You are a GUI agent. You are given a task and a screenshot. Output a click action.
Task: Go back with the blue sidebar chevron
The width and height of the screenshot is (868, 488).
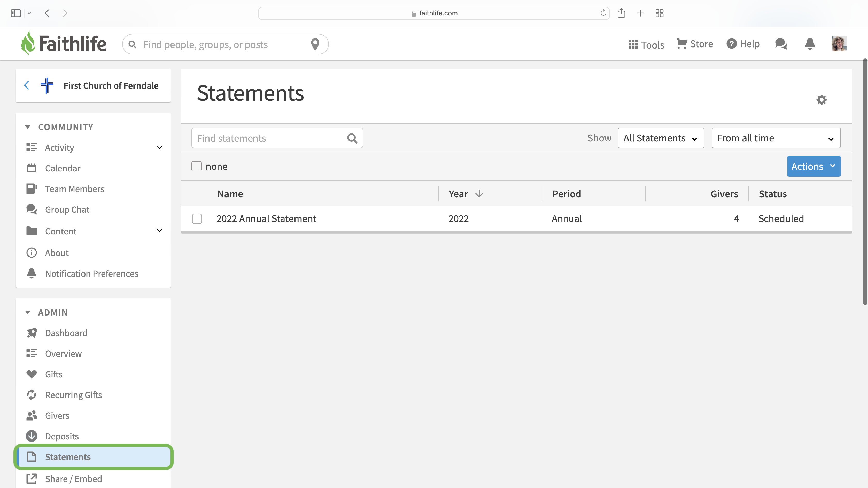click(27, 85)
